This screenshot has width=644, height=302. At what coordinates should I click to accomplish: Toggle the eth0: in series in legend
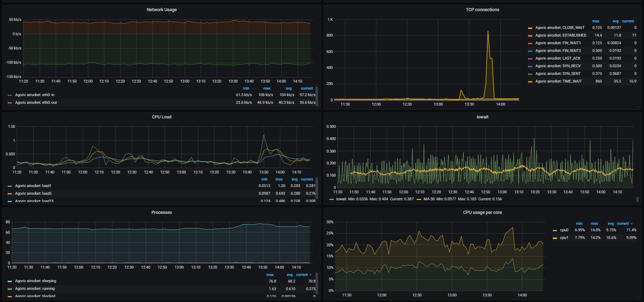pyautogui.click(x=35, y=95)
